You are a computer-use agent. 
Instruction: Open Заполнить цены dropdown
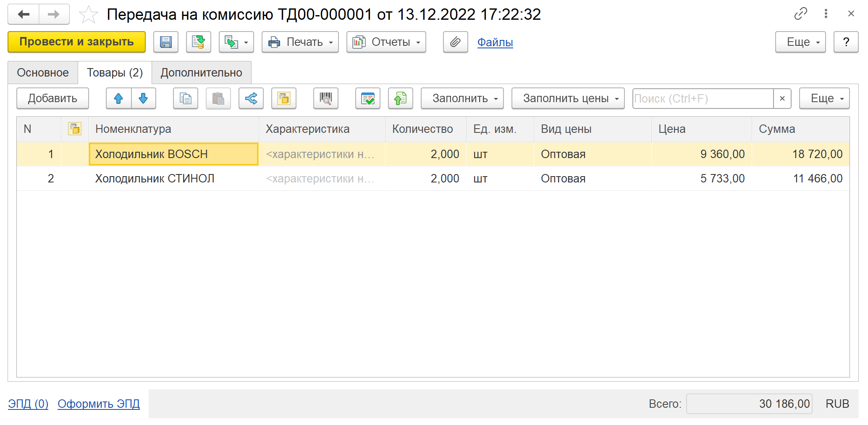pyautogui.click(x=568, y=98)
